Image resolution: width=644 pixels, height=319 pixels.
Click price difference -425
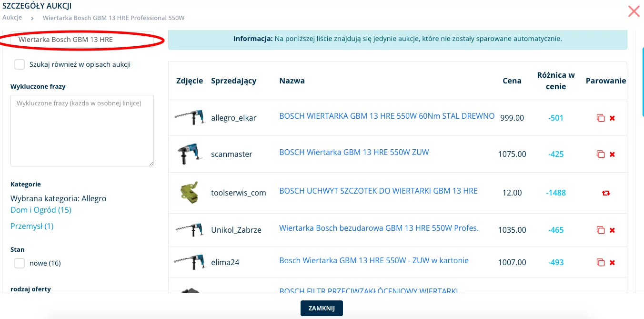tap(556, 154)
